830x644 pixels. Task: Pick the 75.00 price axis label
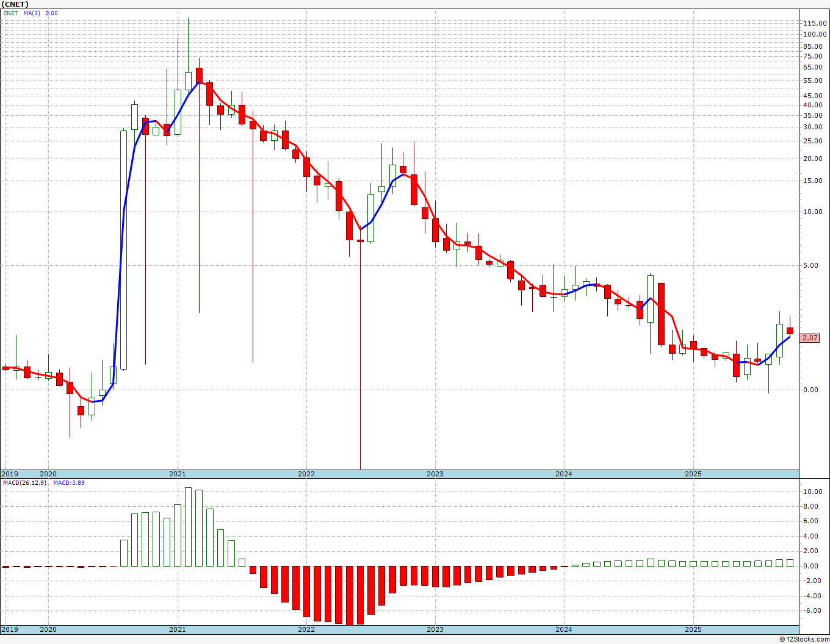click(812, 56)
